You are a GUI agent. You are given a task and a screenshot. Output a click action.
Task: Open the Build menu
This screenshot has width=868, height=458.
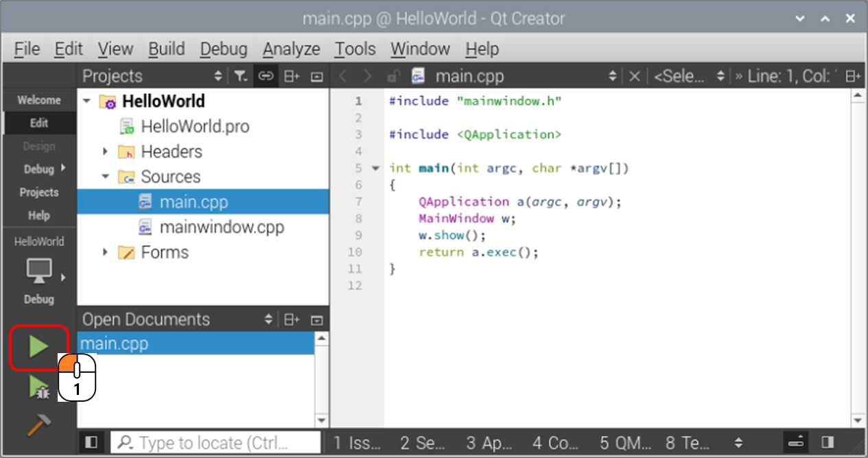coord(167,49)
